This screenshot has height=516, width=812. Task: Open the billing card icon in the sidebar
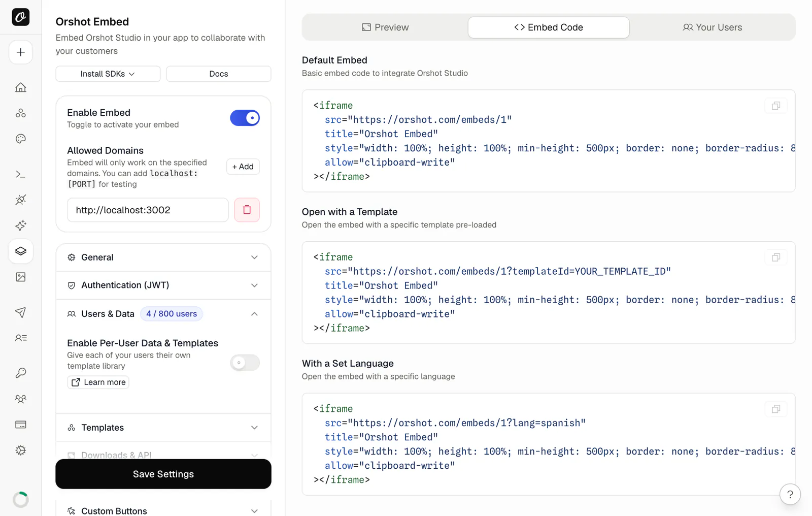(21, 425)
